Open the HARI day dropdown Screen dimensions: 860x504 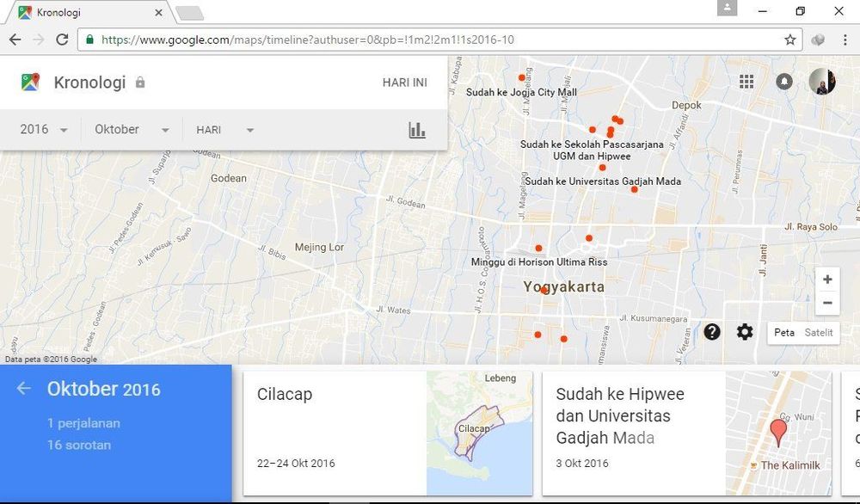point(225,129)
